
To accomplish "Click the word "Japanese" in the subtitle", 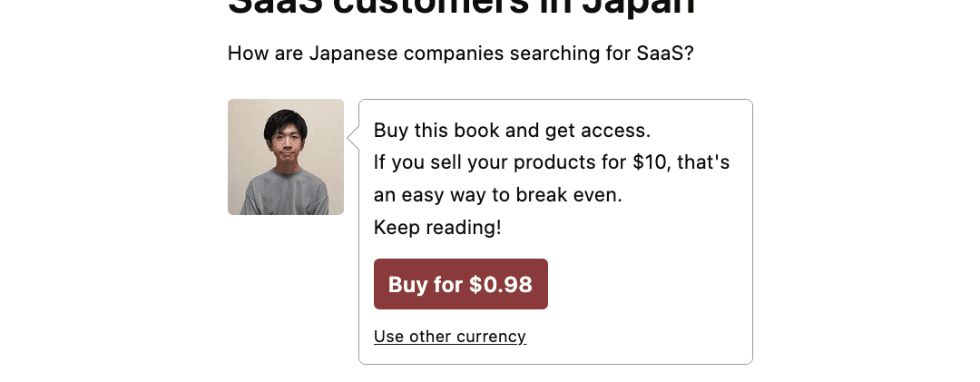I will point(353,54).
